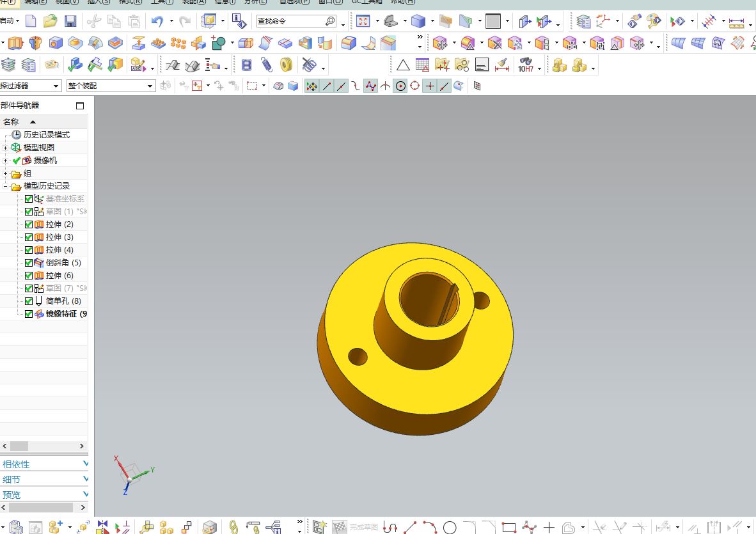Image resolution: width=756 pixels, height=534 pixels.
Task: Click the 启动 start button
Action: (x=10, y=20)
